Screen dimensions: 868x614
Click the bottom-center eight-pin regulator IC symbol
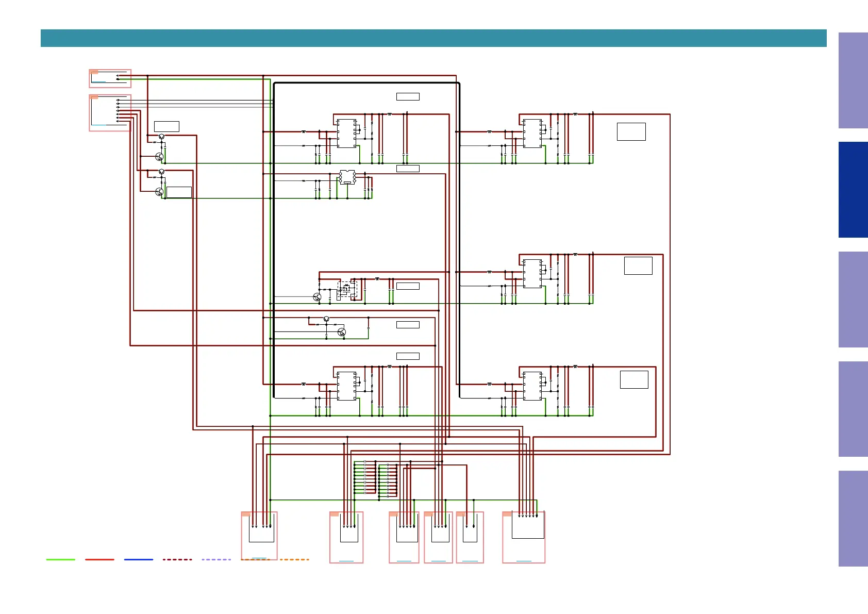(347, 386)
